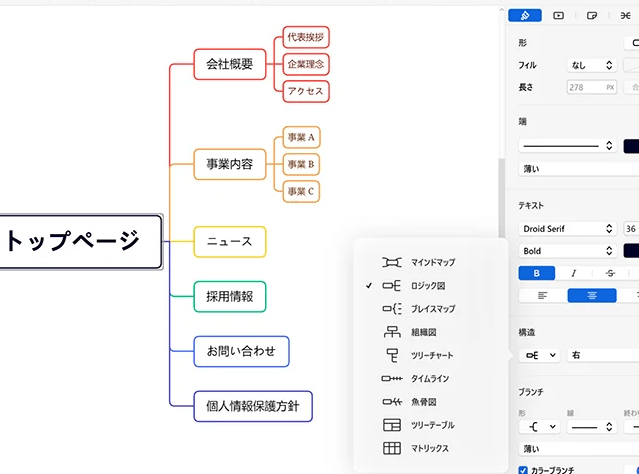Open the 構造 structure type dropdown
The image size is (639, 474).
pyautogui.click(x=539, y=355)
